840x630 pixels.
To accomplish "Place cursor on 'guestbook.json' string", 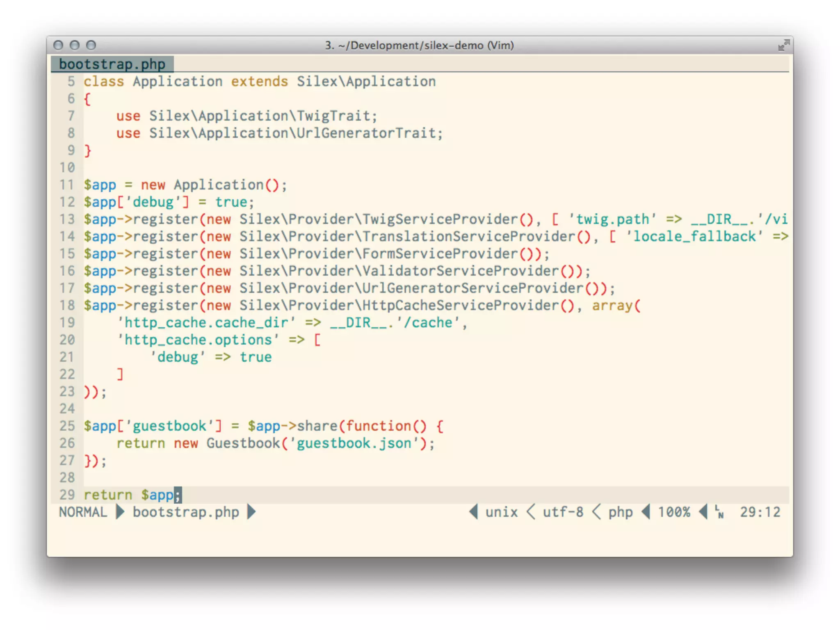I will tap(354, 443).
